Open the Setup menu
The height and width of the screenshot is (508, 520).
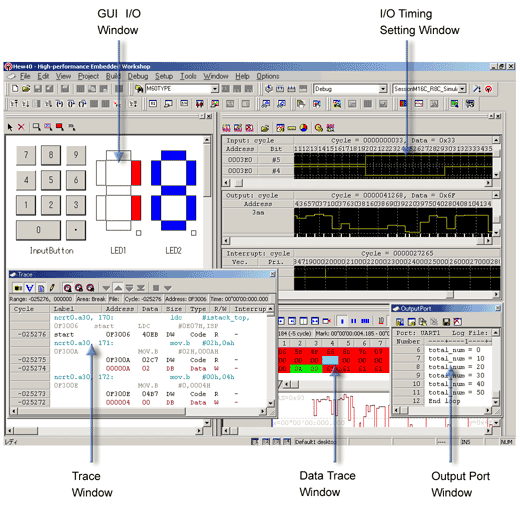click(x=164, y=76)
